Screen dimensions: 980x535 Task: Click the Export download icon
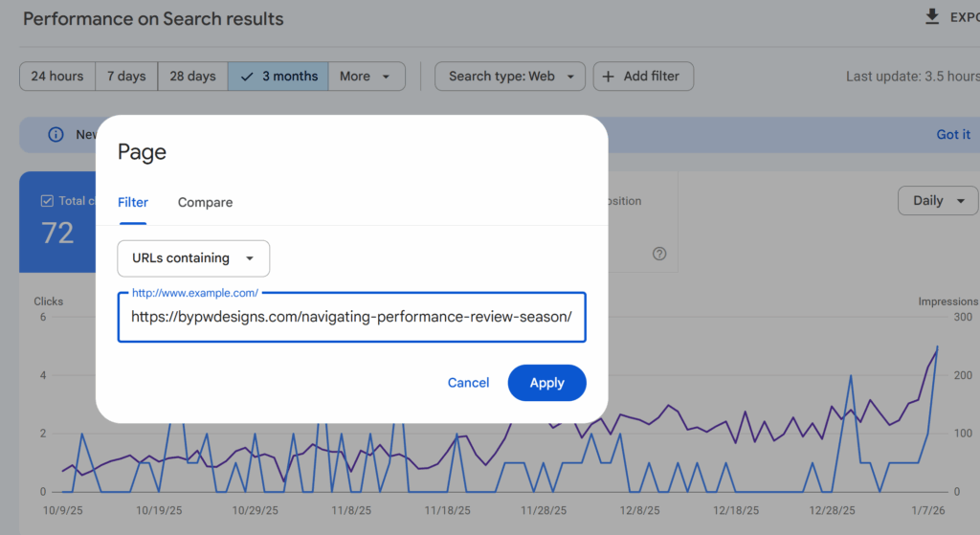[x=932, y=17]
